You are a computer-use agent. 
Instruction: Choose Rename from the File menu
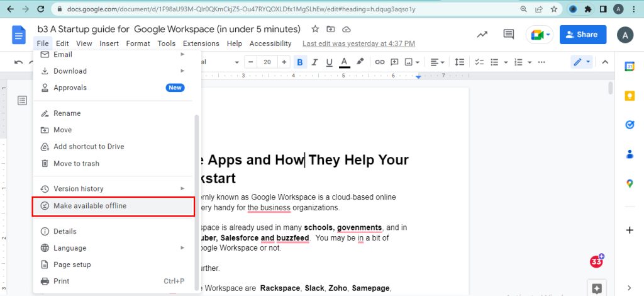(x=113, y=113)
